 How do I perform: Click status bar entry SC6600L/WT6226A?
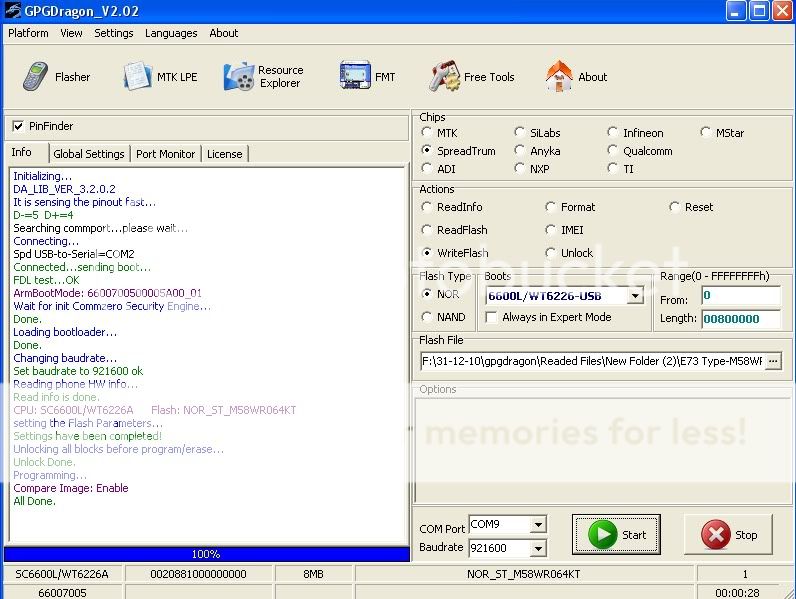pos(62,574)
